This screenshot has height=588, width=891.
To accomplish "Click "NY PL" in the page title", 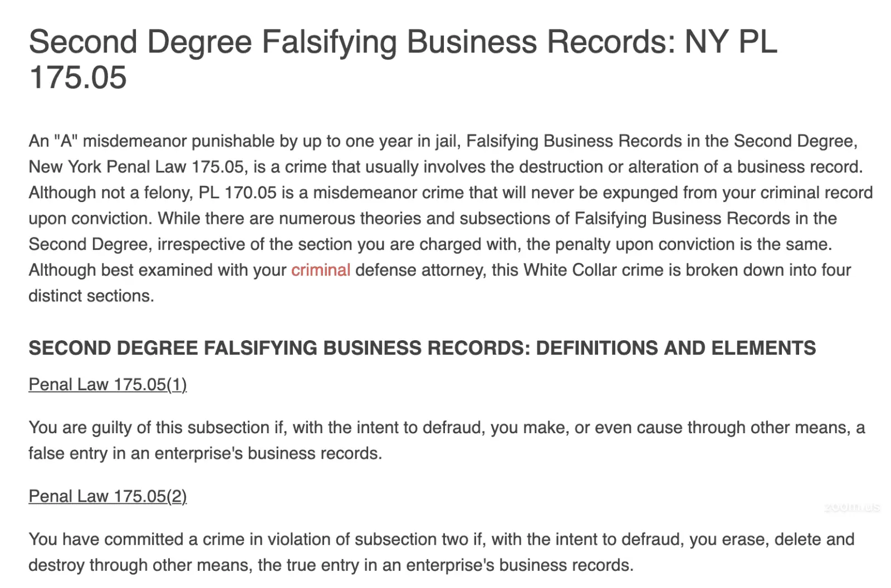I will [731, 42].
